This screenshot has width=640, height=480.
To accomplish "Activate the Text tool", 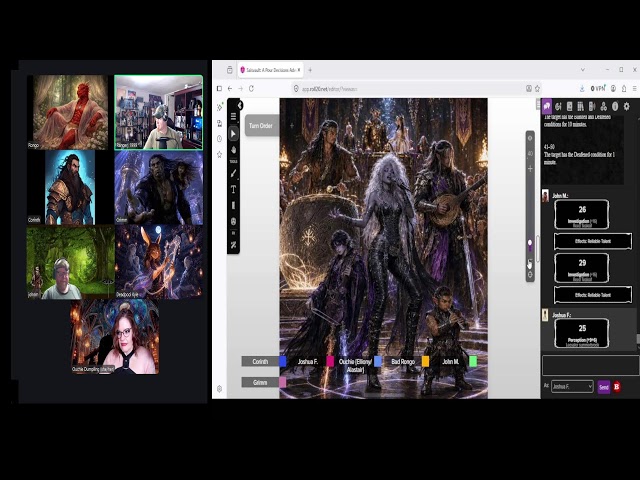I will (233, 189).
